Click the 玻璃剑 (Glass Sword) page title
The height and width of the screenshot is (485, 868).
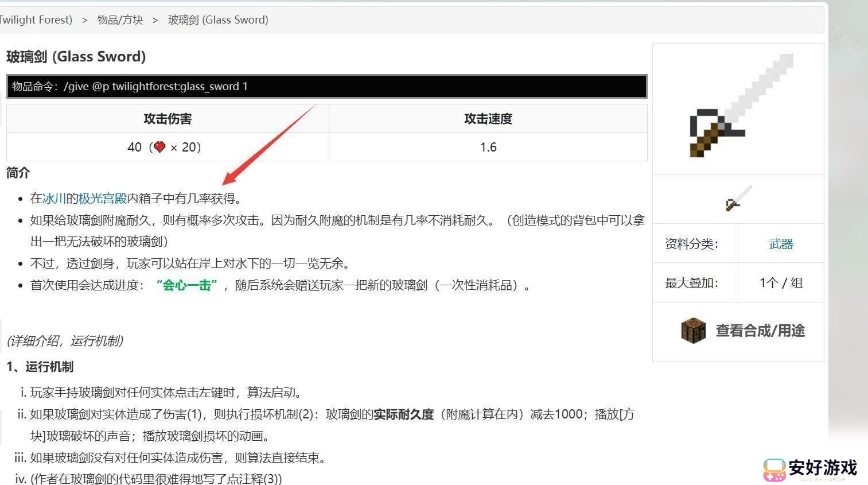76,57
